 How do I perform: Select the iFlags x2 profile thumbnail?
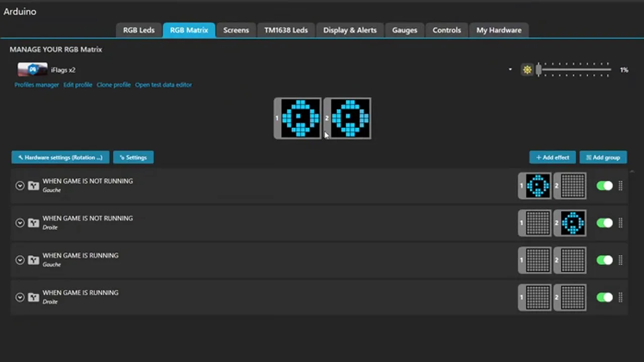[32, 69]
